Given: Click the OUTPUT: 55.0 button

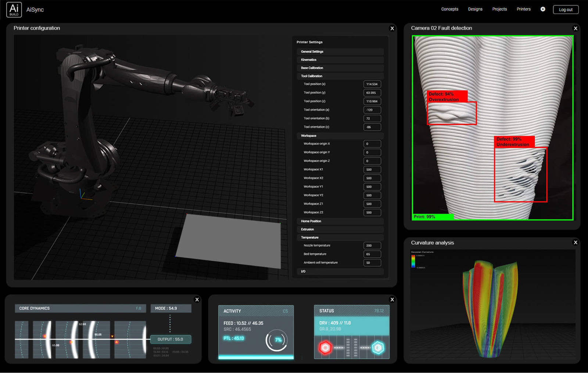Looking at the screenshot, I should pos(171,339).
